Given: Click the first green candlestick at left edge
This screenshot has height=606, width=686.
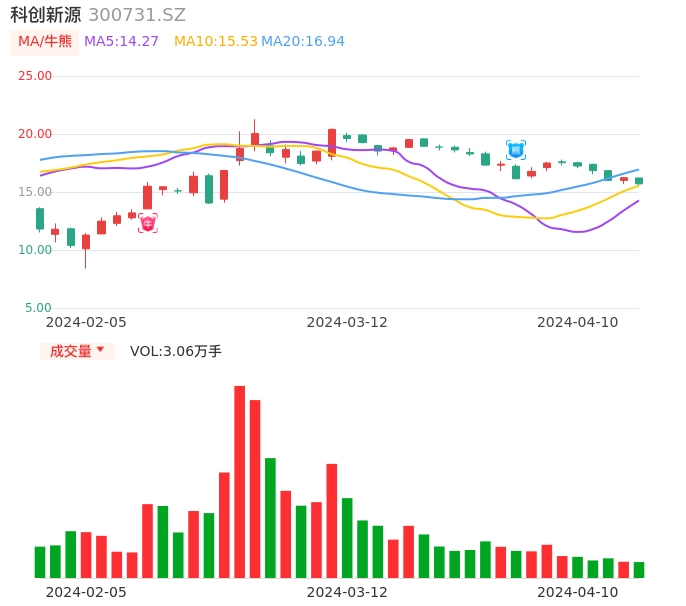Looking at the screenshot, I should (x=40, y=218).
